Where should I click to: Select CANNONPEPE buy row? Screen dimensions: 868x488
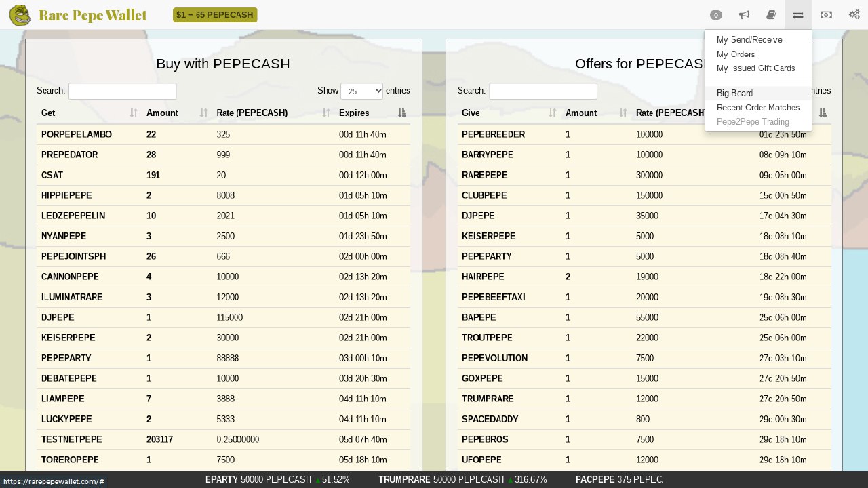[x=223, y=277]
